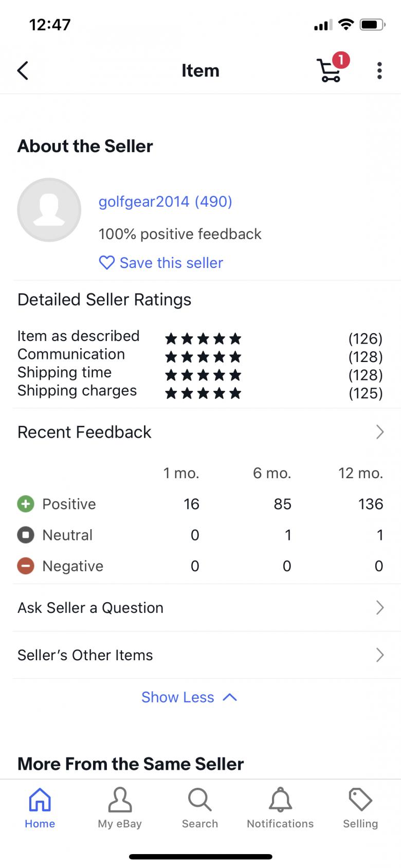Open the Search tab
The width and height of the screenshot is (401, 868).
(x=200, y=808)
